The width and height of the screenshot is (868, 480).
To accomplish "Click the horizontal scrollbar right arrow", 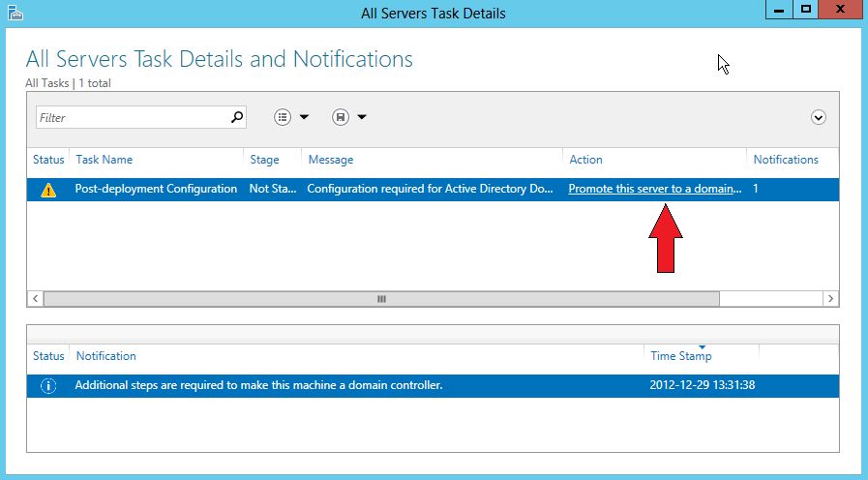I will (830, 299).
